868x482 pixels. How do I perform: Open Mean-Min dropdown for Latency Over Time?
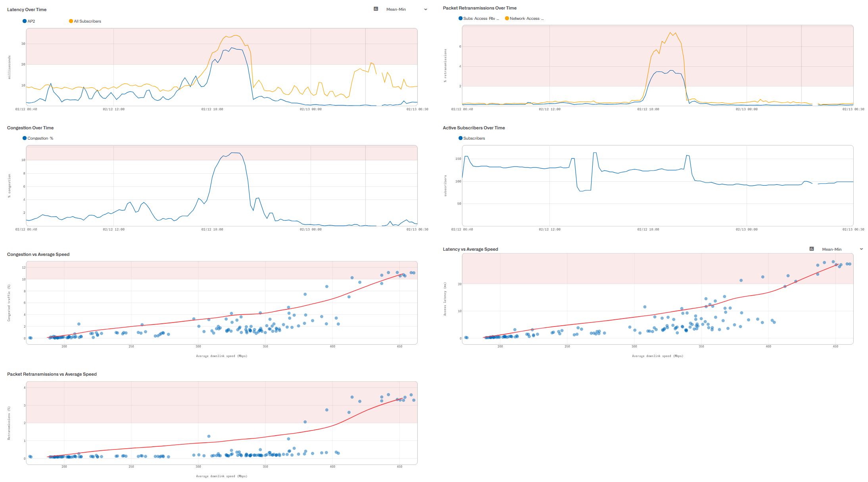396,10
